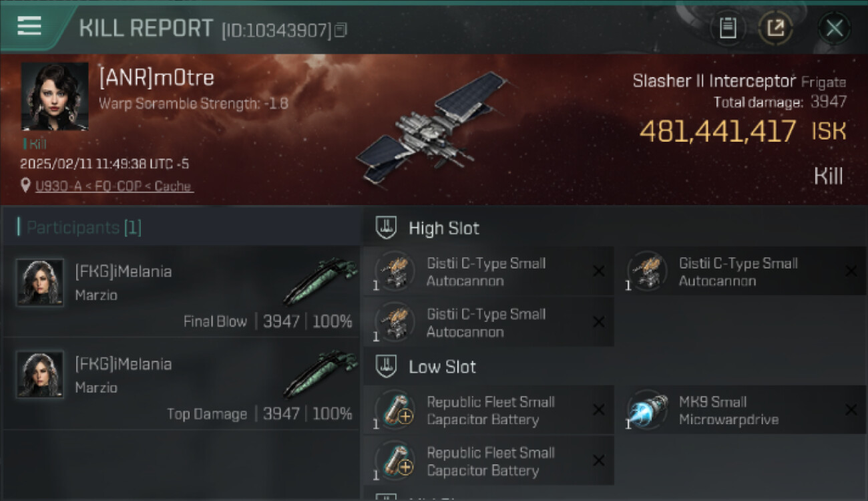Collapse the High Slot section
868x501 pixels.
386,228
